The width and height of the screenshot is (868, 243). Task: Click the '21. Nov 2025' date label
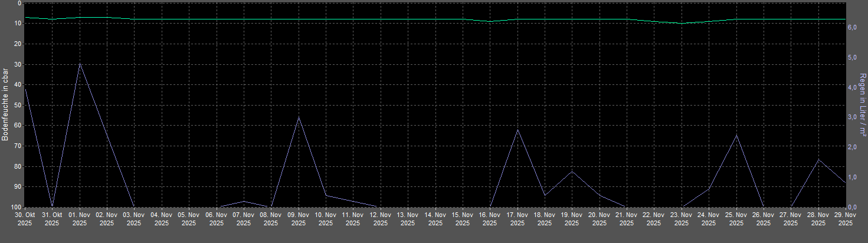point(627,219)
